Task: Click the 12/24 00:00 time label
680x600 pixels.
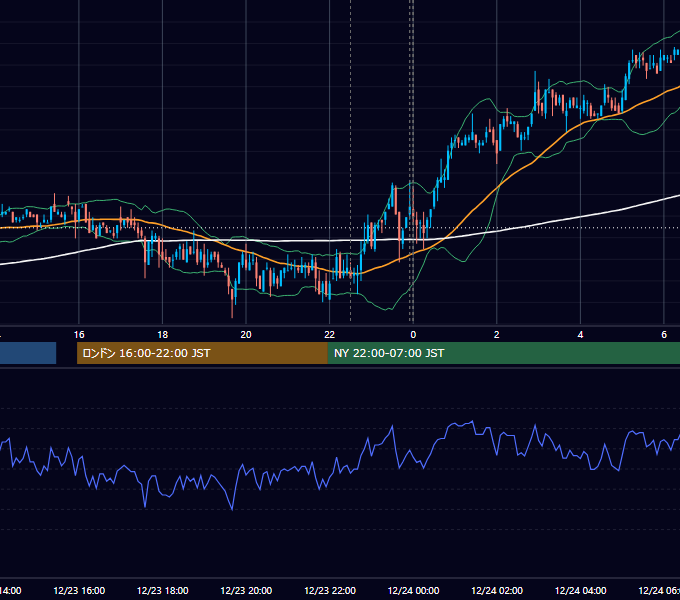Action: 413,590
